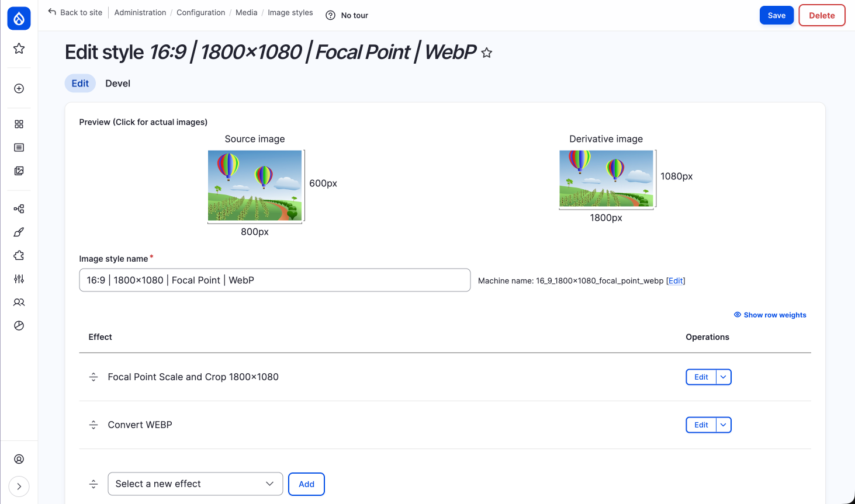Open the Appearance paintbrush icon
Screen dimensions: 855x504
[19, 232]
